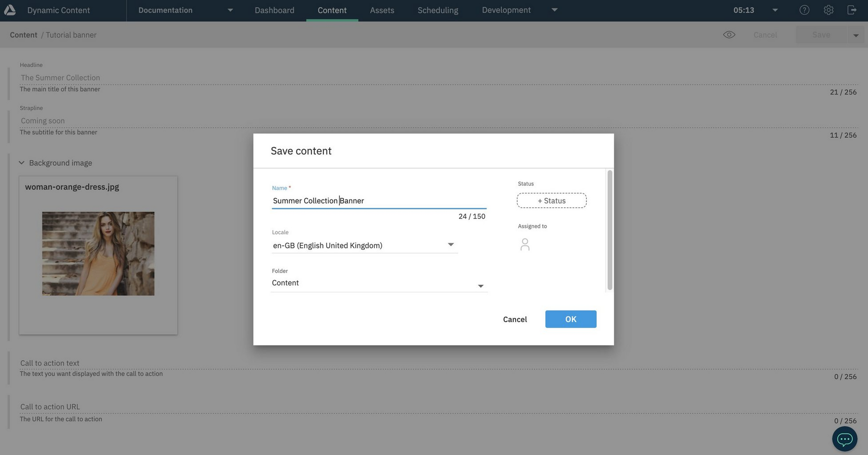The width and height of the screenshot is (868, 455).
Task: Go to the Scheduling tab
Action: click(x=438, y=10)
